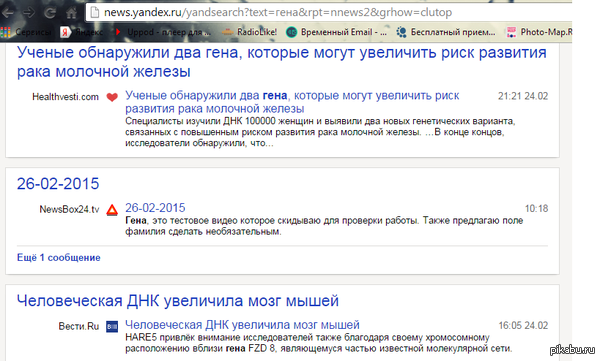Open the large 26-02-2015 cluster headline
The height and width of the screenshot is (361, 600).
pos(58,184)
